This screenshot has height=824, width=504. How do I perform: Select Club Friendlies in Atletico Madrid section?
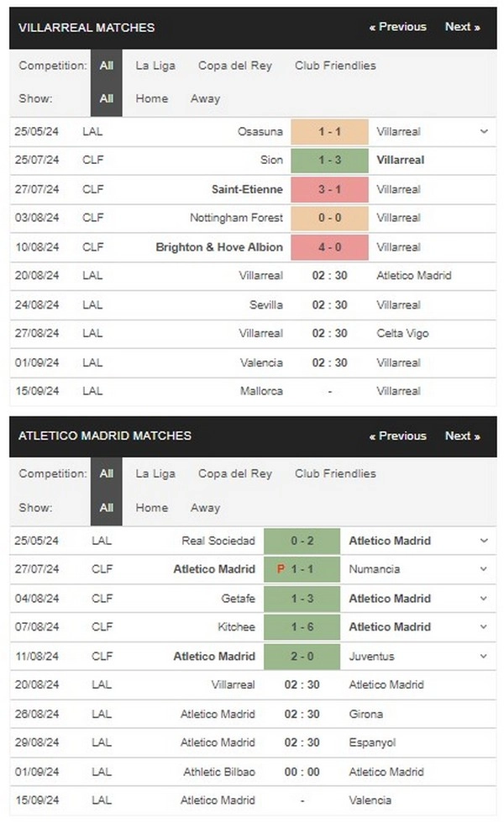pyautogui.click(x=335, y=473)
